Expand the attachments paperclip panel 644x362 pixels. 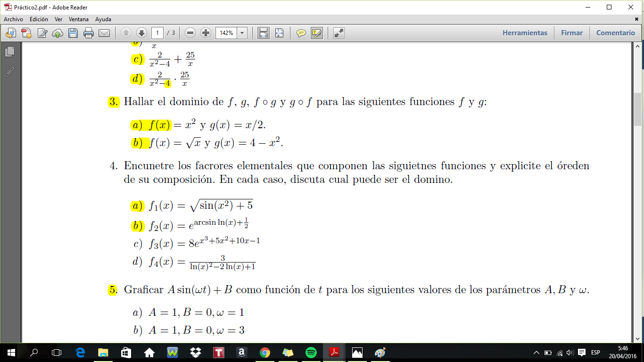point(9,72)
